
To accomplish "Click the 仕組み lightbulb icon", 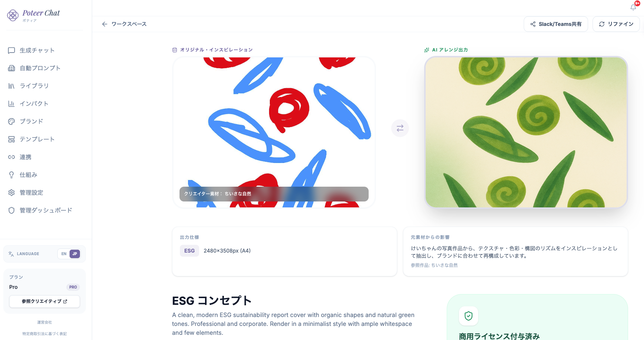I will (x=11, y=175).
